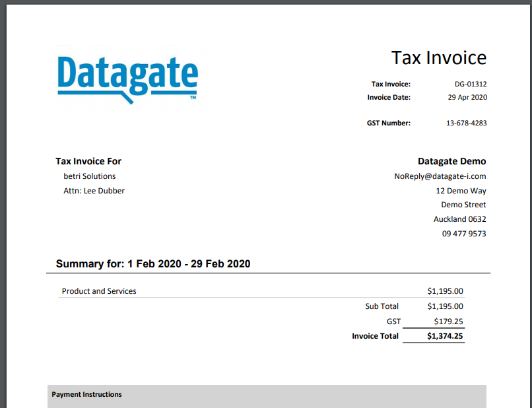This screenshot has height=408, width=532.
Task: Select the Product and Services line item
Action: coord(99,291)
